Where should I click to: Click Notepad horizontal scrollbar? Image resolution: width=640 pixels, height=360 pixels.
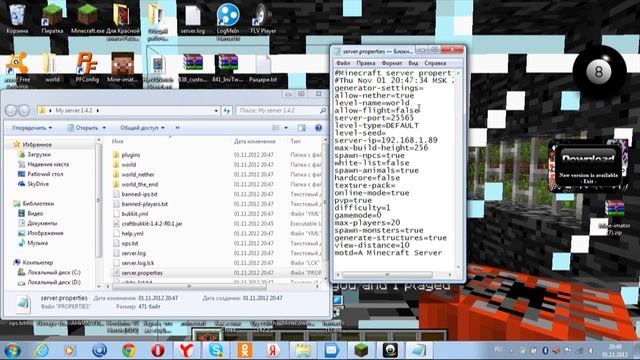point(387,274)
